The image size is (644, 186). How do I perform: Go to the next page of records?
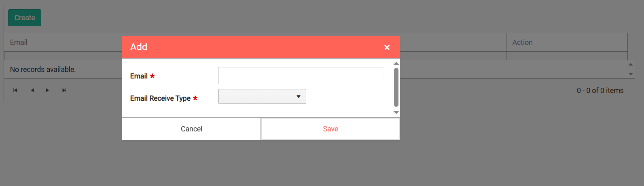[x=47, y=90]
